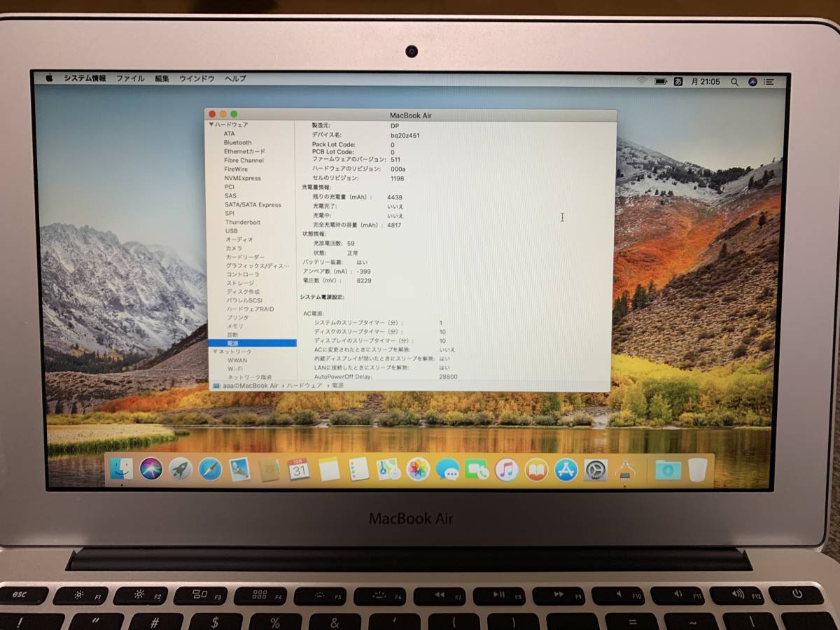This screenshot has height=630, width=840.
Task: Open Contacts book icon in Dock
Action: coord(269,469)
